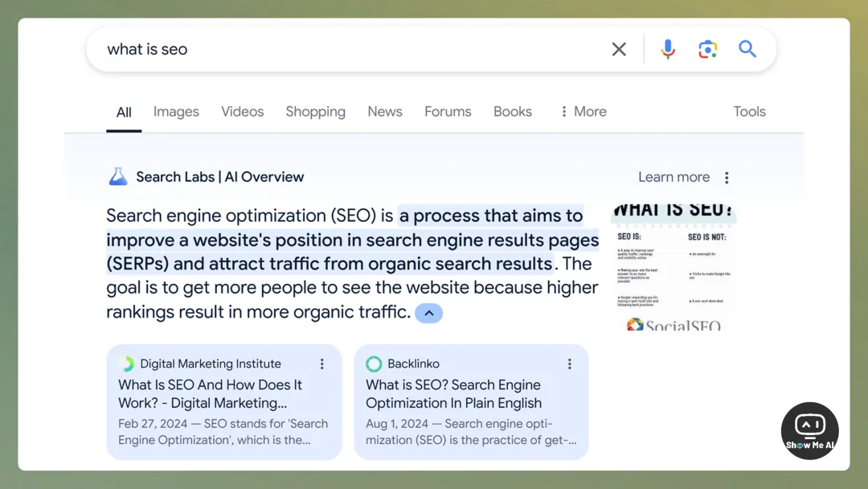Open 'What is SEO? Search Engine Optimization In Plain English'
868x489 pixels.
(x=453, y=394)
